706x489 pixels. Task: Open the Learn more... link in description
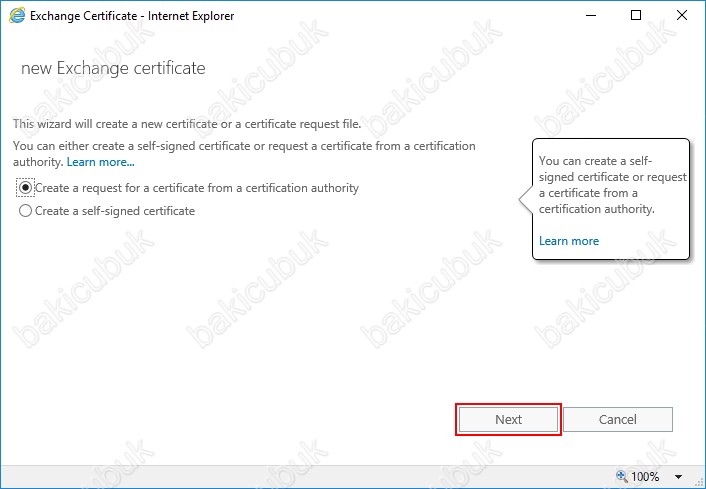coord(100,162)
